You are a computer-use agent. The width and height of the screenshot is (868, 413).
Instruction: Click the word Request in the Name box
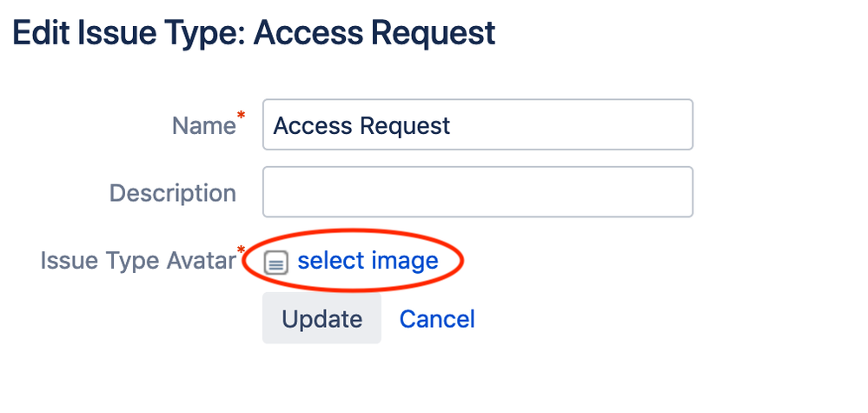[x=405, y=127]
